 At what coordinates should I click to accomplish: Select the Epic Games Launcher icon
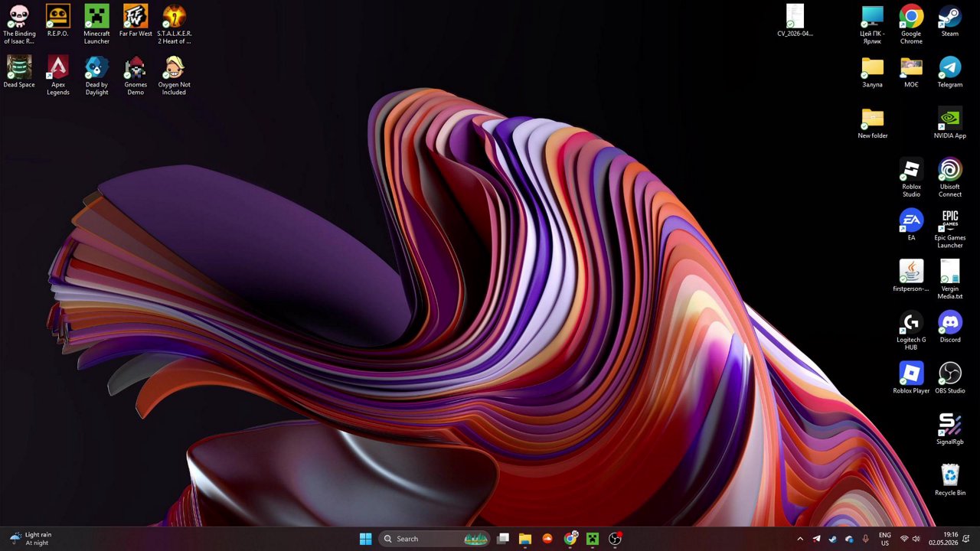coord(950,229)
